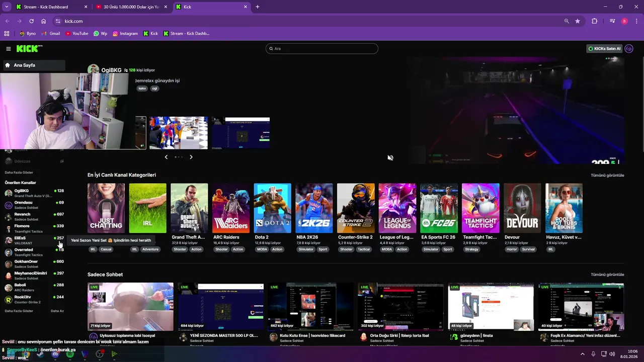Open the media controls toolbar icon
The width and height of the screenshot is (644, 362).
tap(612, 21)
